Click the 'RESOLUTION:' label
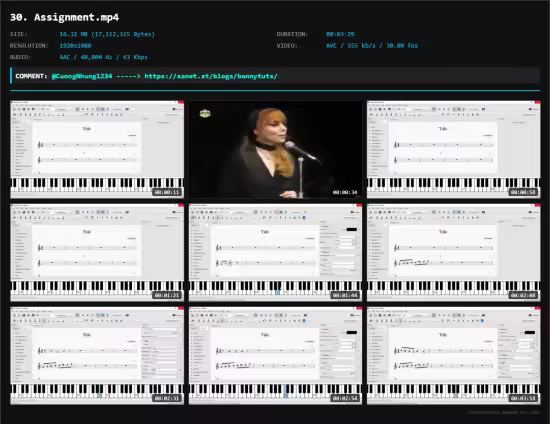 pos(29,46)
